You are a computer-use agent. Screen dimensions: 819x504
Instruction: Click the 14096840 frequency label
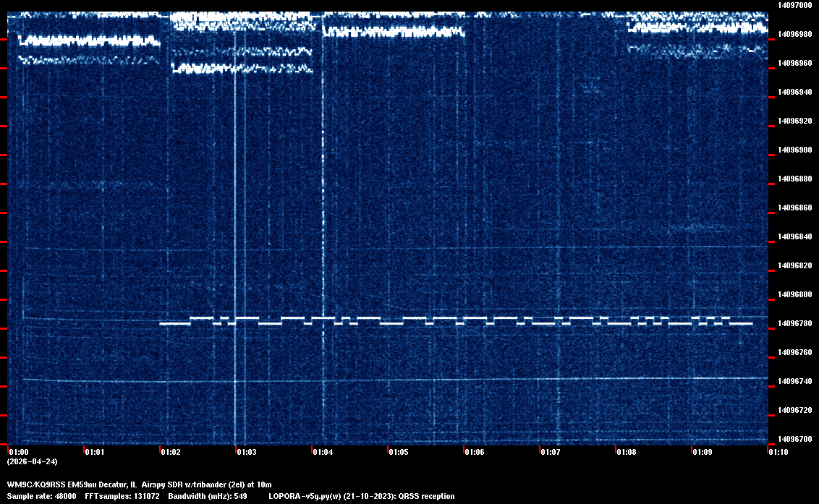(x=794, y=236)
